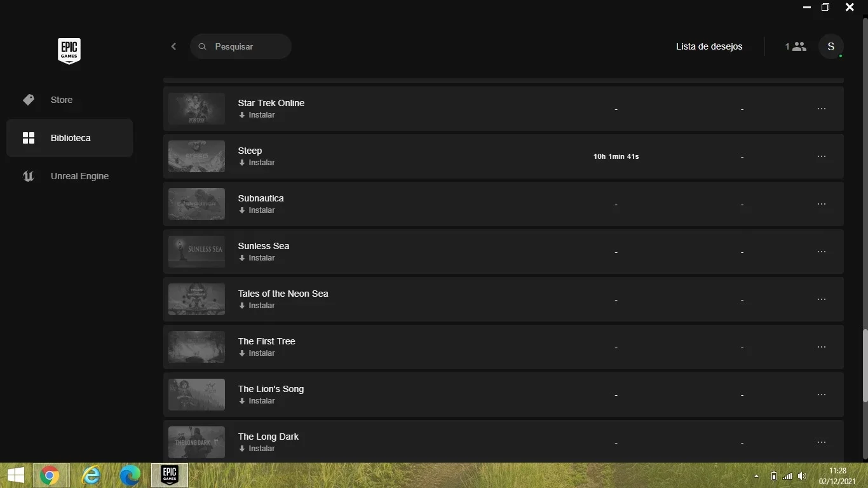Expand more options for Star Trek Online
The width and height of the screenshot is (868, 488).
click(822, 109)
